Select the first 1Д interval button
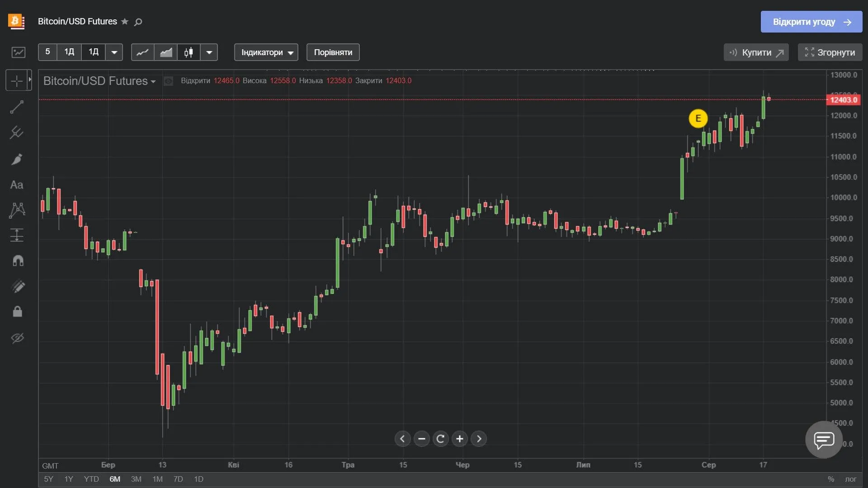This screenshot has height=488, width=868. (x=69, y=52)
